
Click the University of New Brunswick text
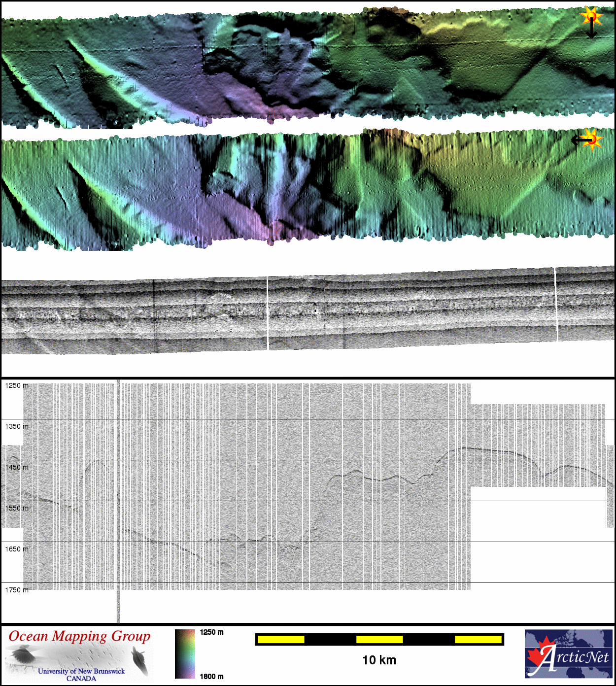[81, 671]
